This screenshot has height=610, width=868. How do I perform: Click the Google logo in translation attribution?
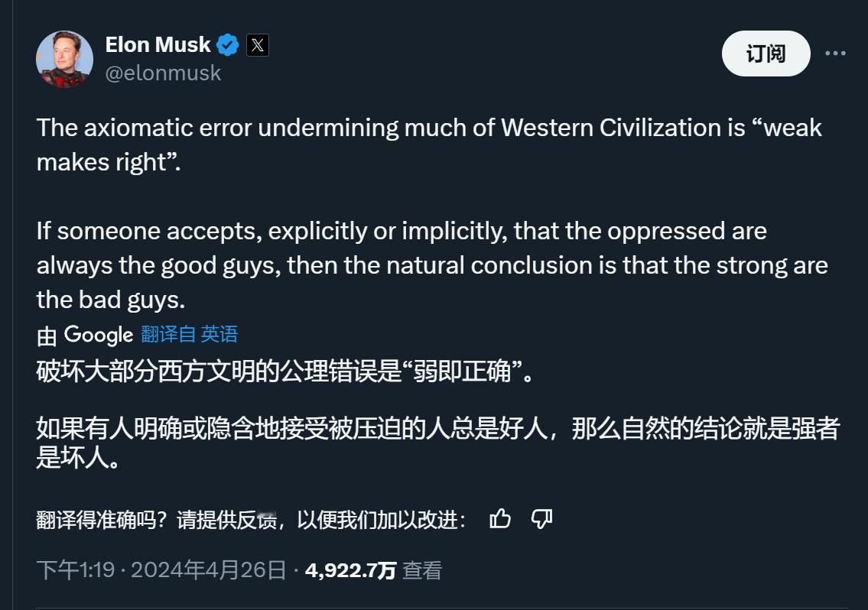point(99,335)
